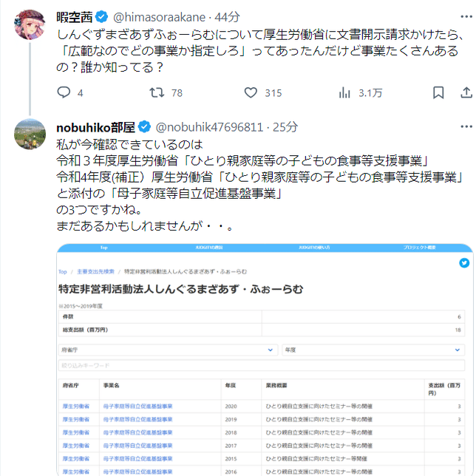Open the 2020 母子家庭等自立促進基盤事業 link
The height and width of the screenshot is (476, 476).
137,407
